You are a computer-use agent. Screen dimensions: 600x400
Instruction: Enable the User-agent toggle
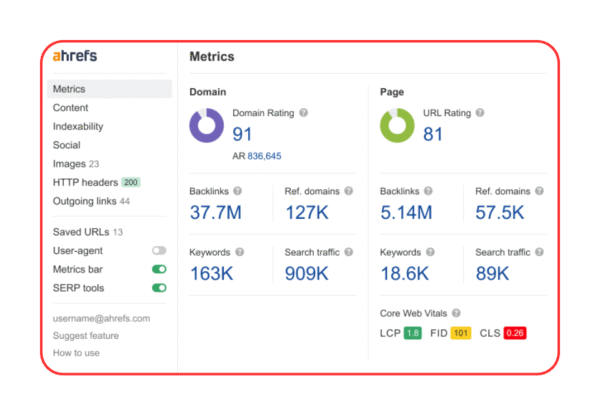[158, 250]
